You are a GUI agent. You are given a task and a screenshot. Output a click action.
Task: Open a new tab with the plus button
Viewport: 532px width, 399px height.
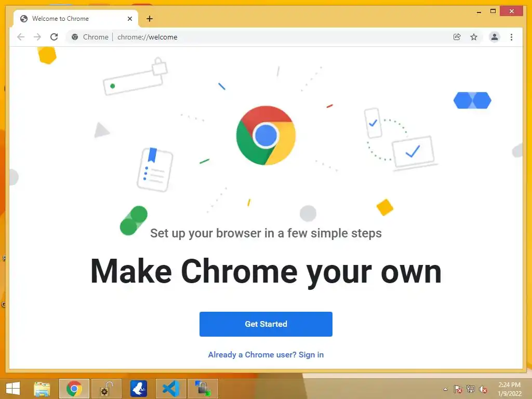tap(150, 19)
